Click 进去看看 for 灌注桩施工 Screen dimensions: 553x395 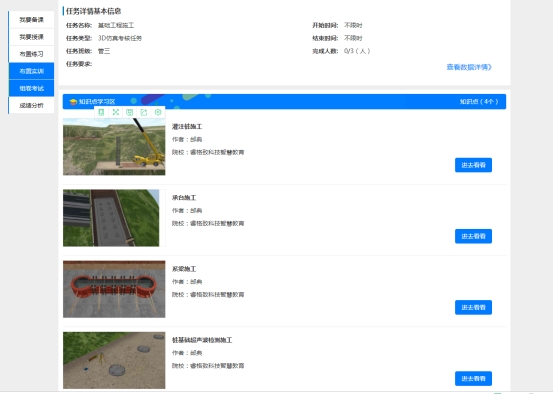click(473, 165)
